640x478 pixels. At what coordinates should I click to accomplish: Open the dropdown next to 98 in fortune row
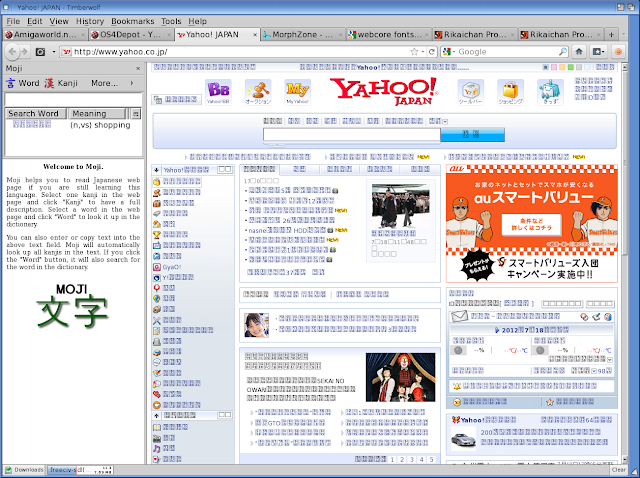click(594, 371)
